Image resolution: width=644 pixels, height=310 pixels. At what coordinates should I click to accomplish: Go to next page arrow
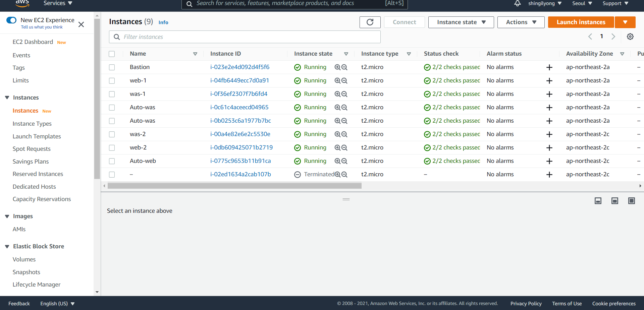(x=613, y=37)
